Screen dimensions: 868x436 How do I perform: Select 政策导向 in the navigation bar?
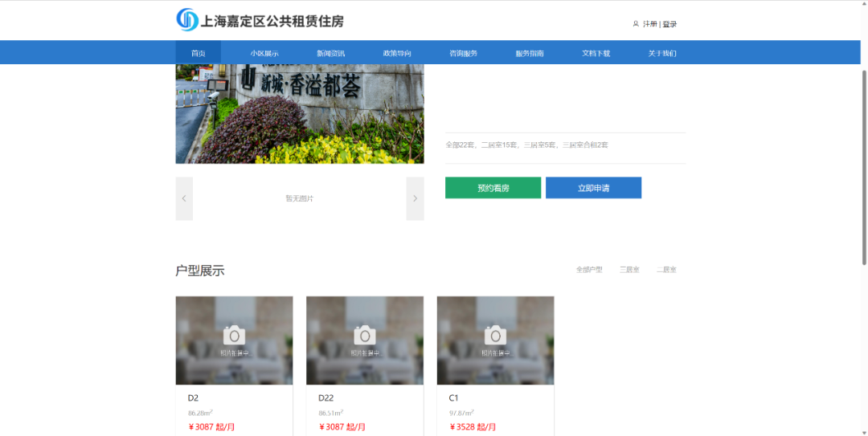coord(397,53)
